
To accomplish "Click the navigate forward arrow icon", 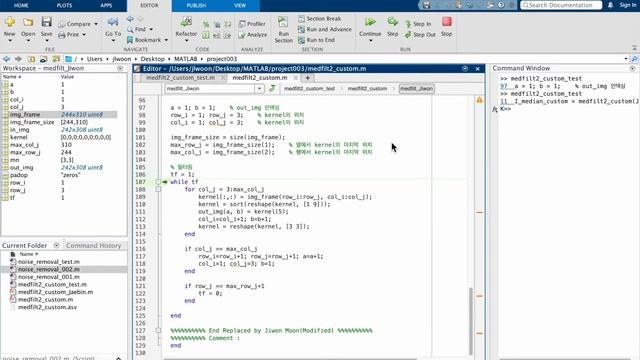I will click(18, 59).
